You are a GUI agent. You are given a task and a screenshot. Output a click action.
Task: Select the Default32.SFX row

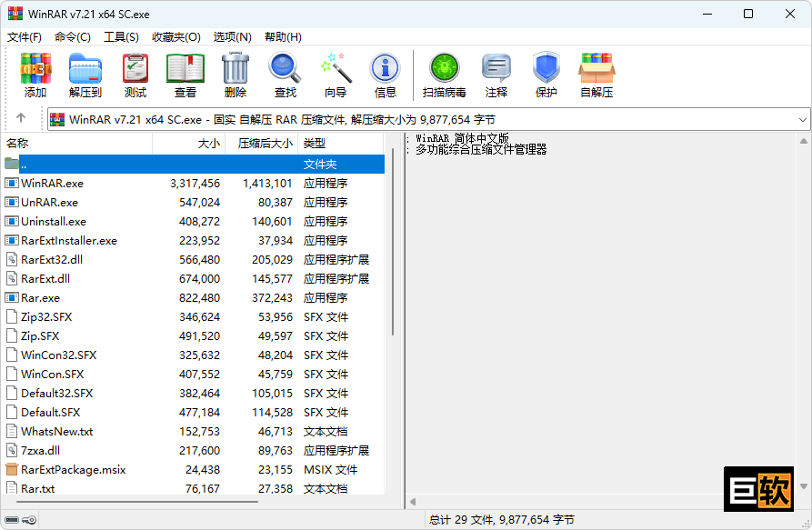pyautogui.click(x=194, y=393)
